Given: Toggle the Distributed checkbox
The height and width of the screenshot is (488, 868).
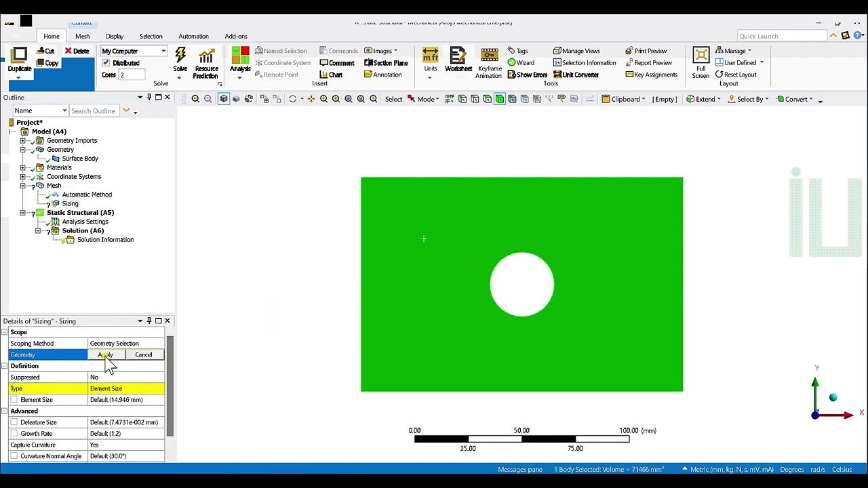Looking at the screenshot, I should click(x=106, y=63).
